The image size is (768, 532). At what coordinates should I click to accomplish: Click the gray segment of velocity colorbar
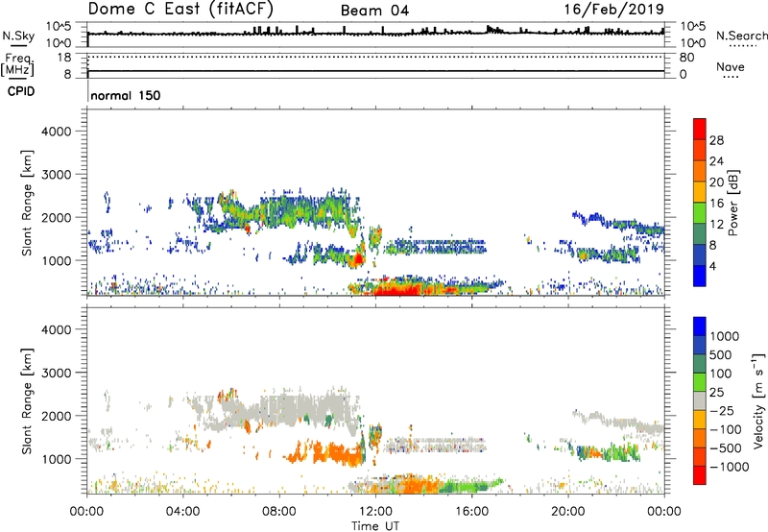click(x=700, y=400)
